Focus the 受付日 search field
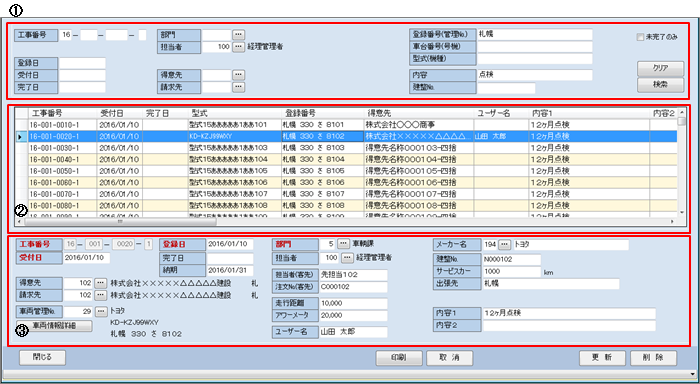This screenshot has height=384, width=700. point(83,75)
